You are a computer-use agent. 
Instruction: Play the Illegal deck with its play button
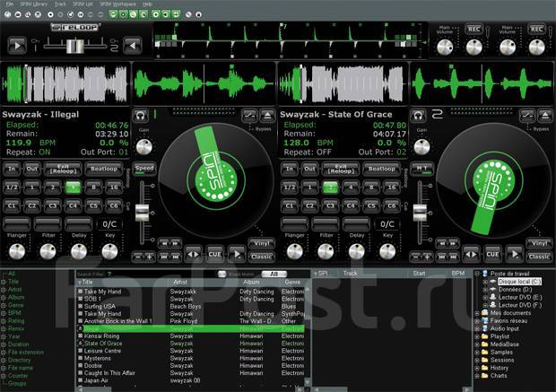click(x=237, y=254)
